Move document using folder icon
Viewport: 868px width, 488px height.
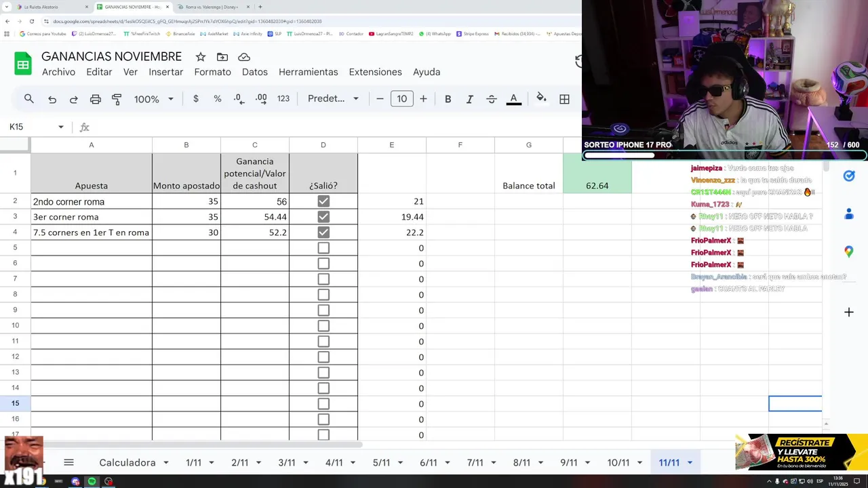pos(222,57)
